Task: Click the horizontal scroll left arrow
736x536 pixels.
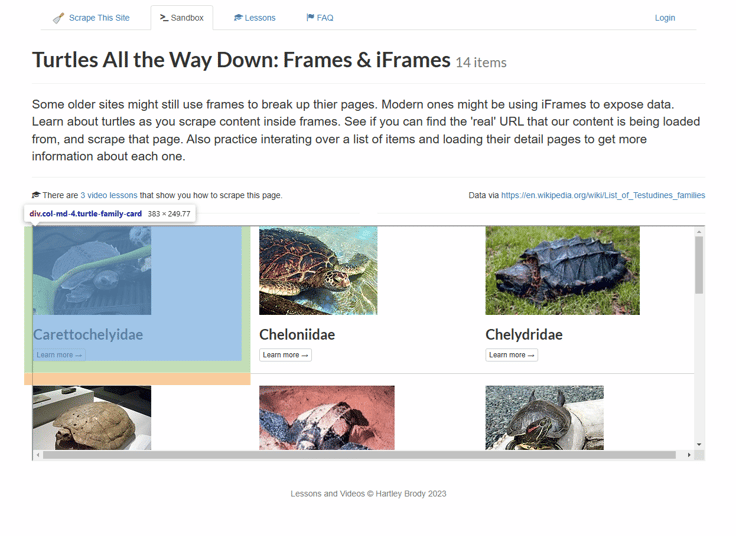Action: (x=38, y=455)
